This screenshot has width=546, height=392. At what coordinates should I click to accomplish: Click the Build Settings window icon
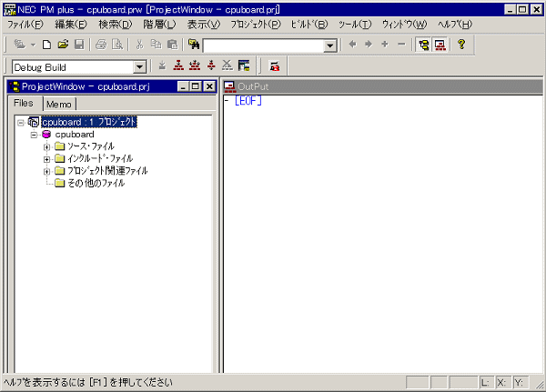click(x=244, y=65)
